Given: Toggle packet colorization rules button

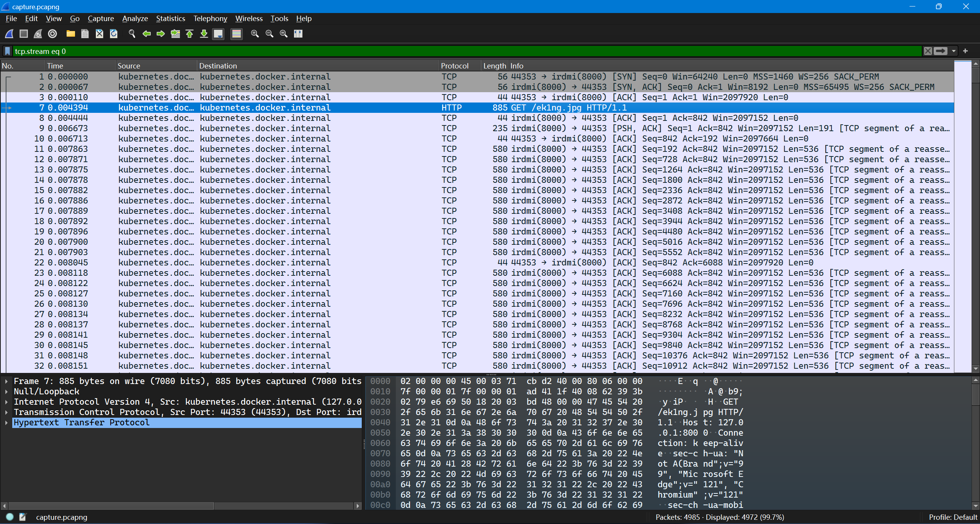Looking at the screenshot, I should point(237,34).
